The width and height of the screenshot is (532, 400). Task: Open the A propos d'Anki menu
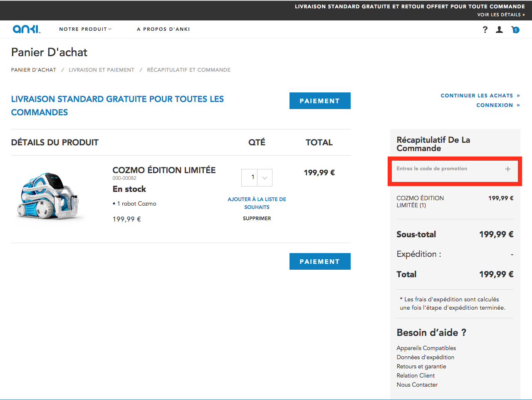[x=163, y=29]
